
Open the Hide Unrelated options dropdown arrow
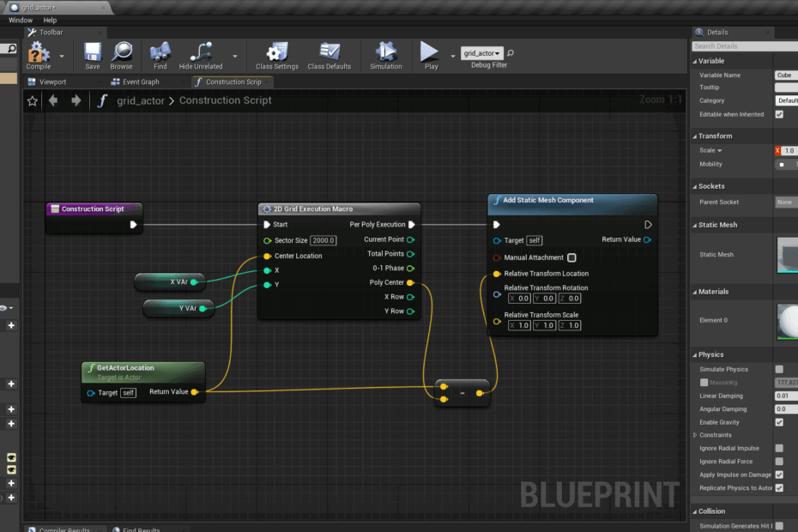tap(234, 56)
